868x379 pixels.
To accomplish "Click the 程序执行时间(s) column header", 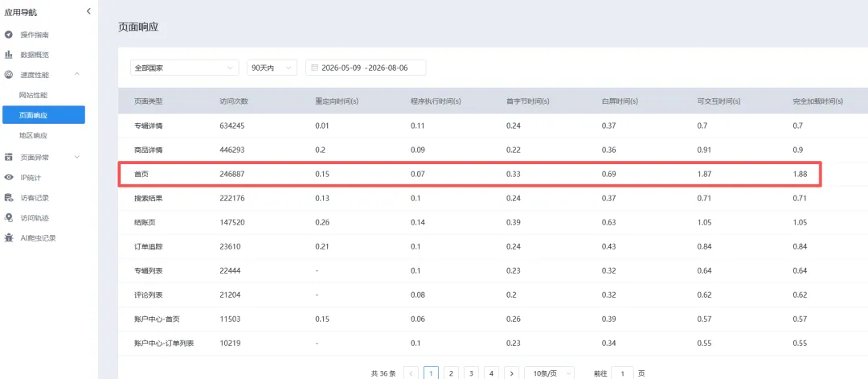I will coord(436,101).
